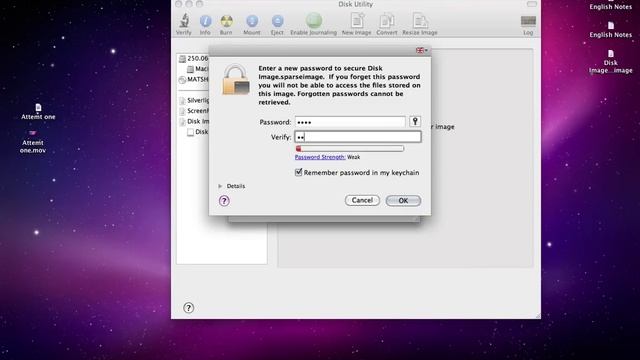Open the password assistant key icon
The width and height of the screenshot is (640, 360).
[415, 121]
